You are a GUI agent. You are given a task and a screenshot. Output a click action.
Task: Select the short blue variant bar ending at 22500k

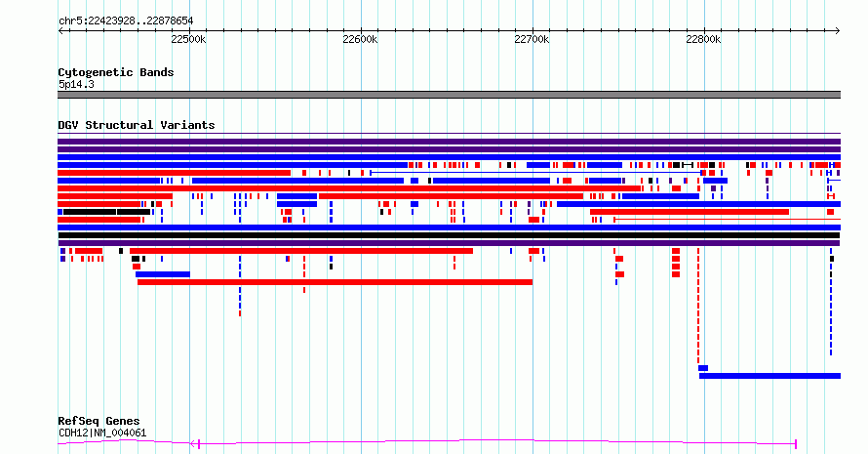pos(163,274)
